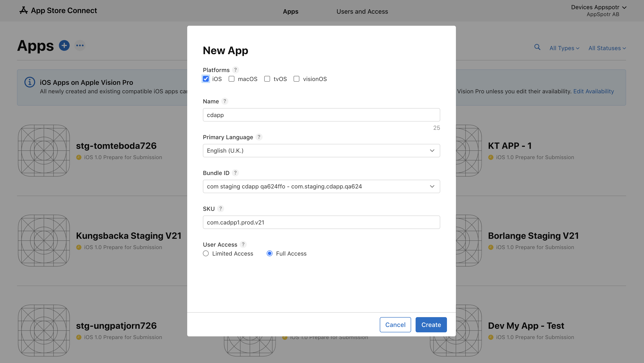
Task: Click the Primary Language help question mark
Action: [259, 137]
